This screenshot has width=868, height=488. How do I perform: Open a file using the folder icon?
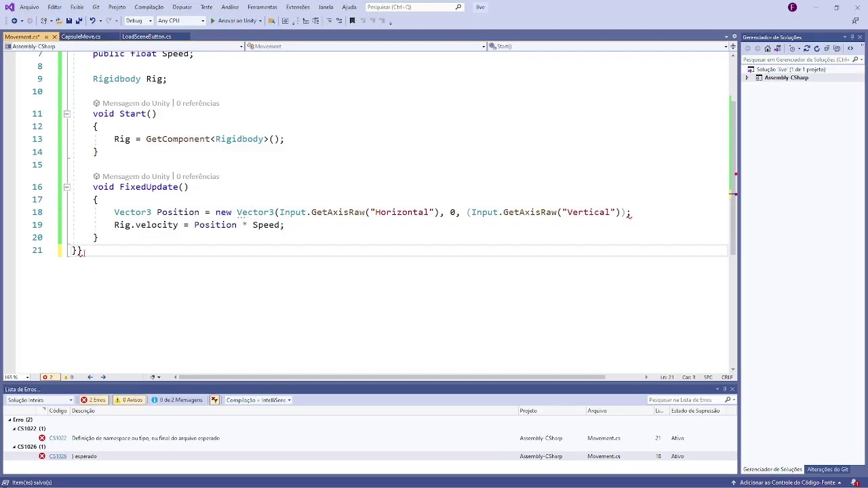point(59,20)
